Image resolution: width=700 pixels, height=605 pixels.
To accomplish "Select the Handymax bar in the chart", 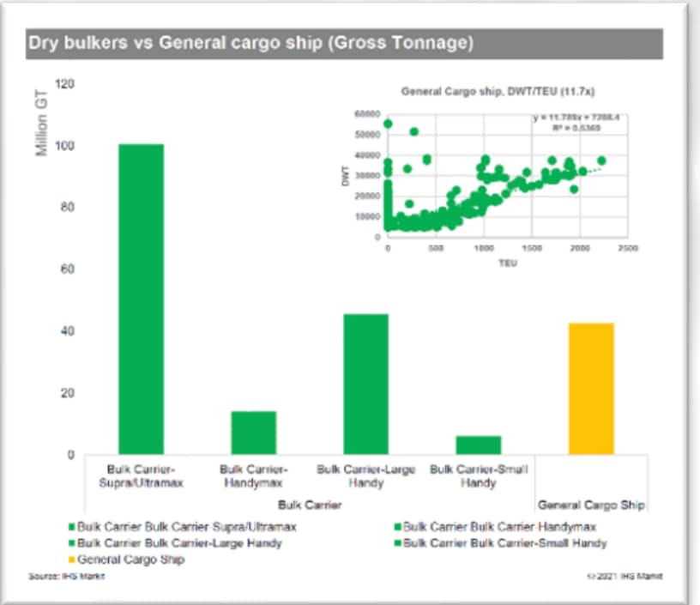I will [x=254, y=433].
